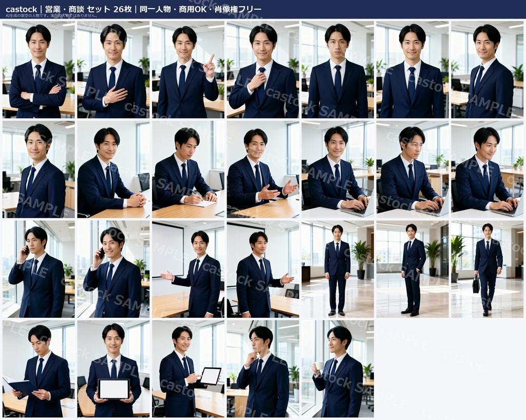
Task: Select thumbnail of man reading open folder
Action: click(x=39, y=369)
